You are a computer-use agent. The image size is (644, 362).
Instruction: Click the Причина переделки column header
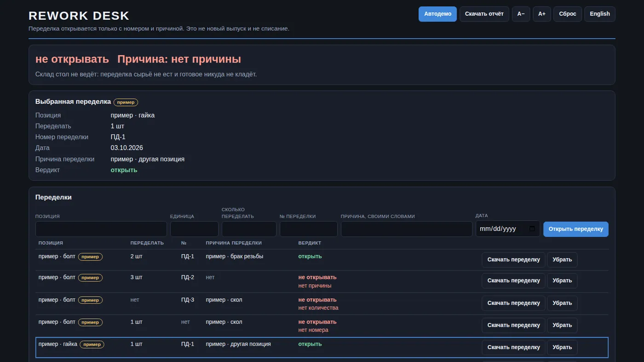[x=234, y=243]
